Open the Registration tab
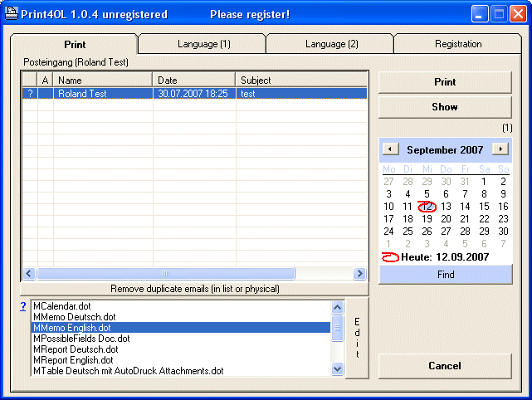Image resolution: width=532 pixels, height=400 pixels. tap(458, 44)
